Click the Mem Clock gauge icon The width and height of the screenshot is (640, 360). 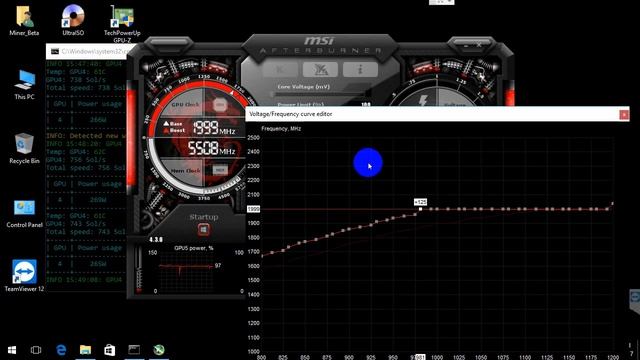[220, 170]
